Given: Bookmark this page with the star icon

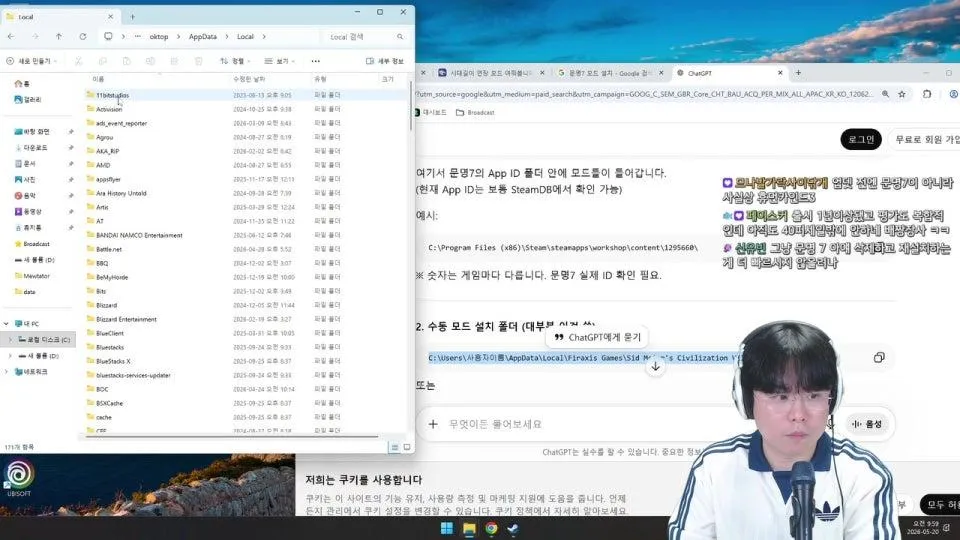Looking at the screenshot, I should [902, 94].
